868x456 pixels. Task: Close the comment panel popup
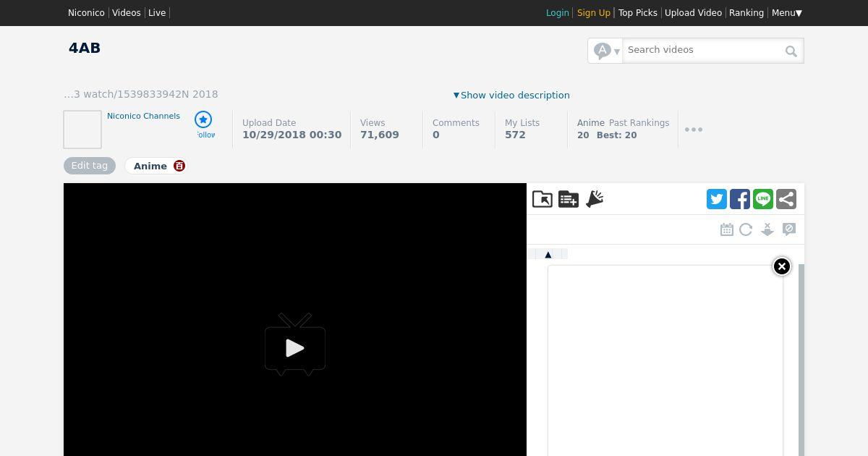(782, 266)
